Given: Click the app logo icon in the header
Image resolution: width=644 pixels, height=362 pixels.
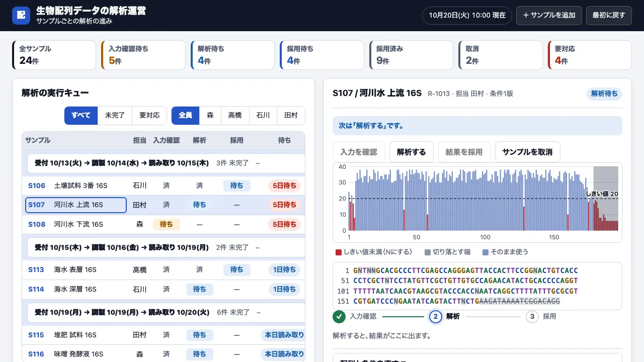Looking at the screenshot, I should click(x=21, y=16).
